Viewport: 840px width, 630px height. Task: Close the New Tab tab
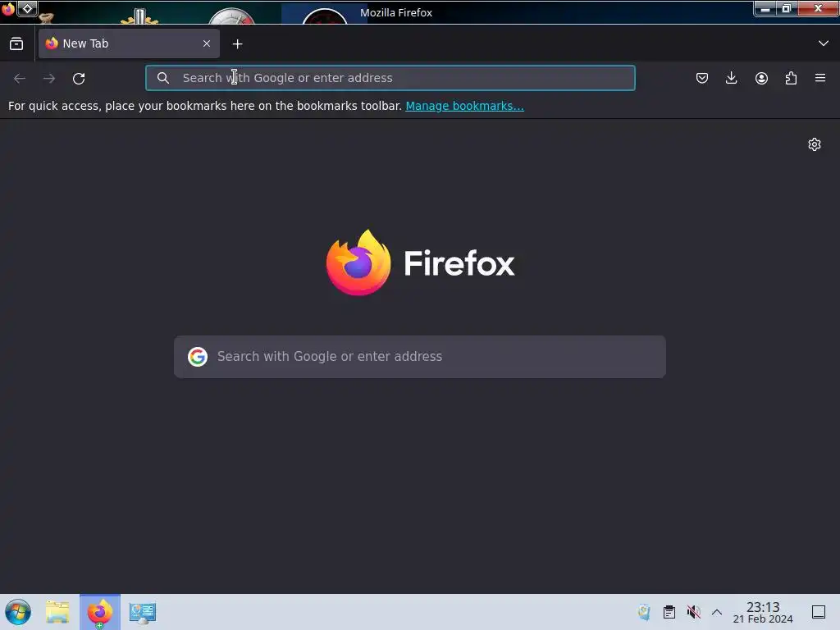[x=207, y=44]
